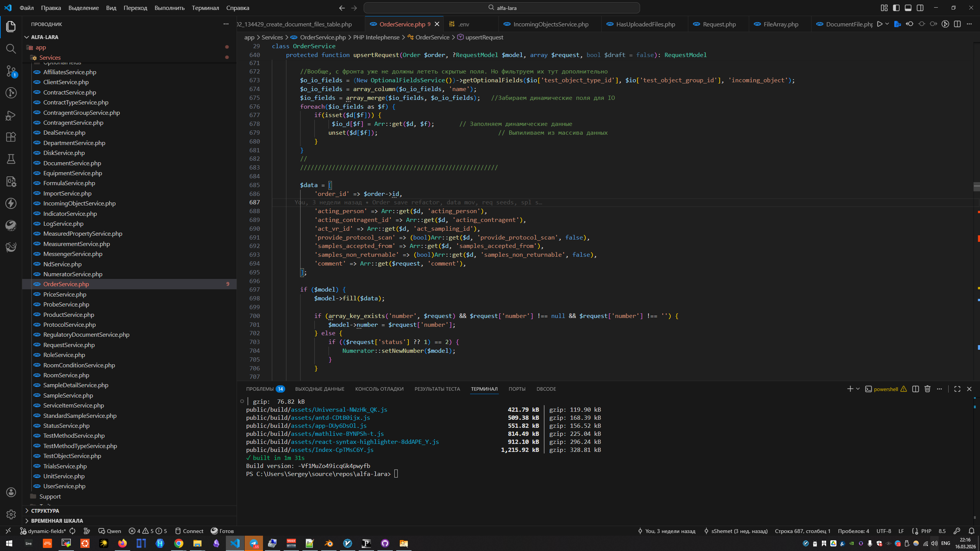
Task: Open Run and Debug view
Action: [11, 115]
